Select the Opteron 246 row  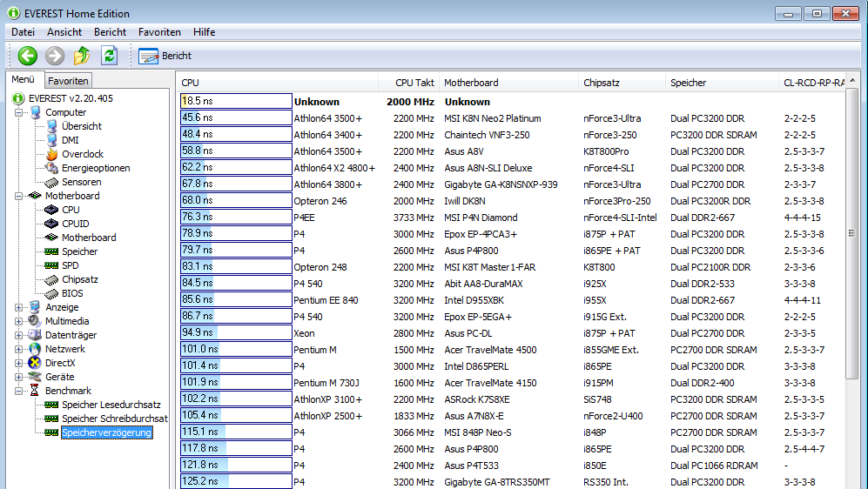click(512, 201)
